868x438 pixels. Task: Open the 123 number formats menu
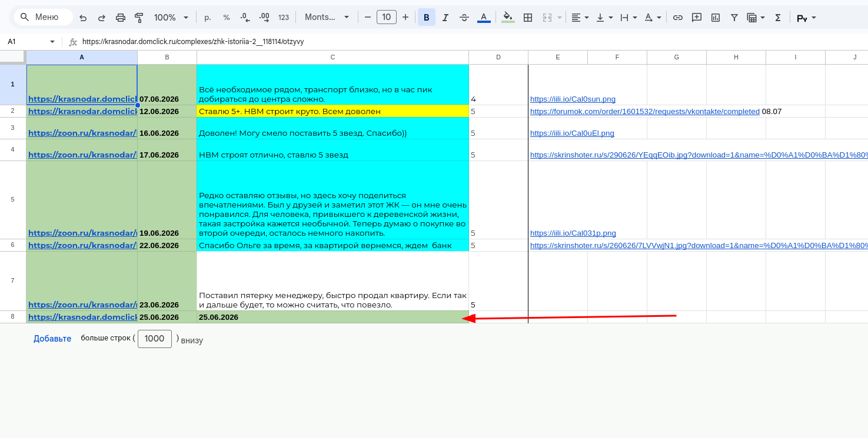[x=284, y=18]
